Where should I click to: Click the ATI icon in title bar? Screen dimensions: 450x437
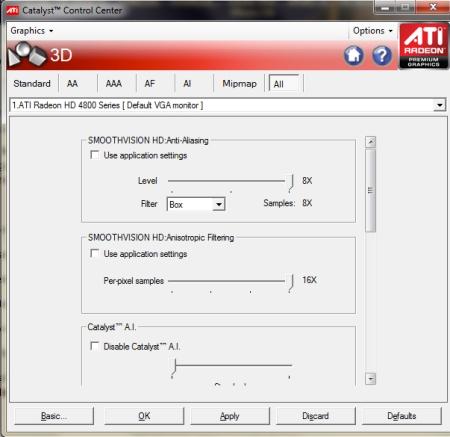[13, 10]
